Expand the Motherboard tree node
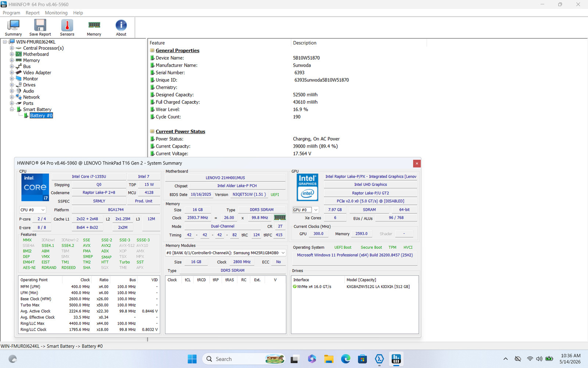The height and width of the screenshot is (368, 588). click(12, 54)
